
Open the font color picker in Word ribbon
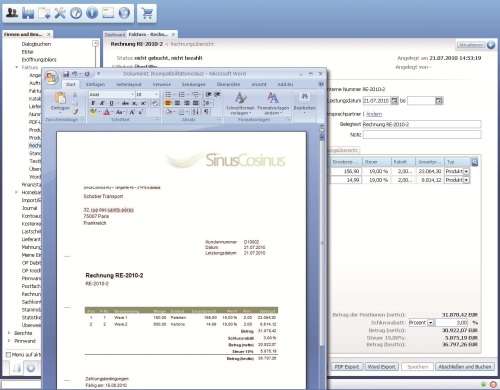107,112
